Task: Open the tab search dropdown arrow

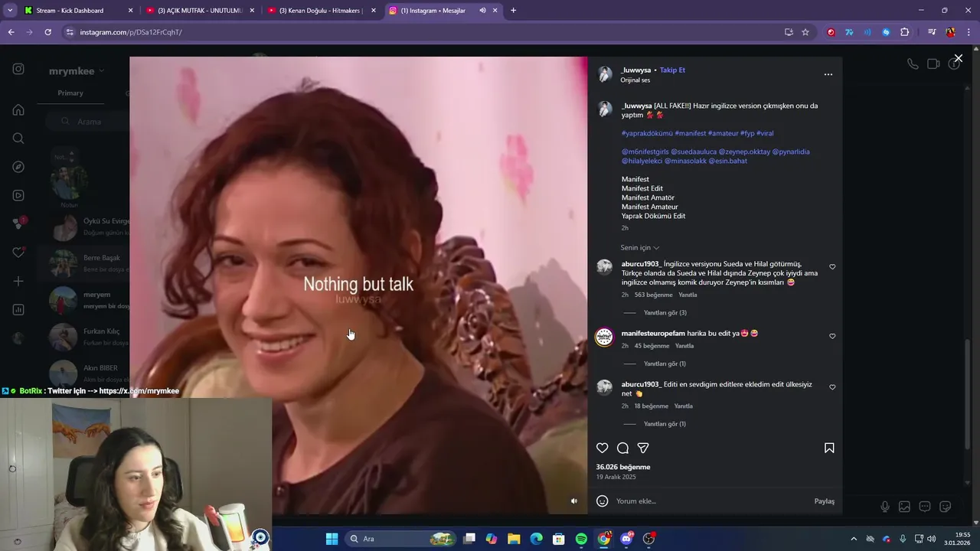Action: pyautogui.click(x=10, y=11)
